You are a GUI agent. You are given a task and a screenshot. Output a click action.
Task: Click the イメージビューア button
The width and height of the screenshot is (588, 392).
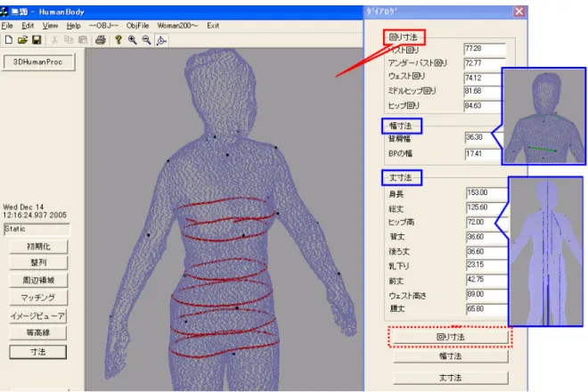pyautogui.click(x=38, y=316)
